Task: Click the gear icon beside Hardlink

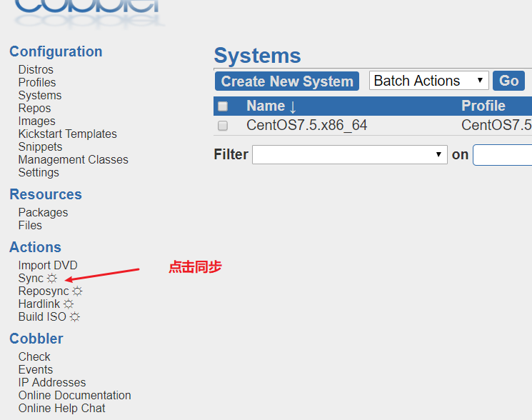Action: (69, 304)
